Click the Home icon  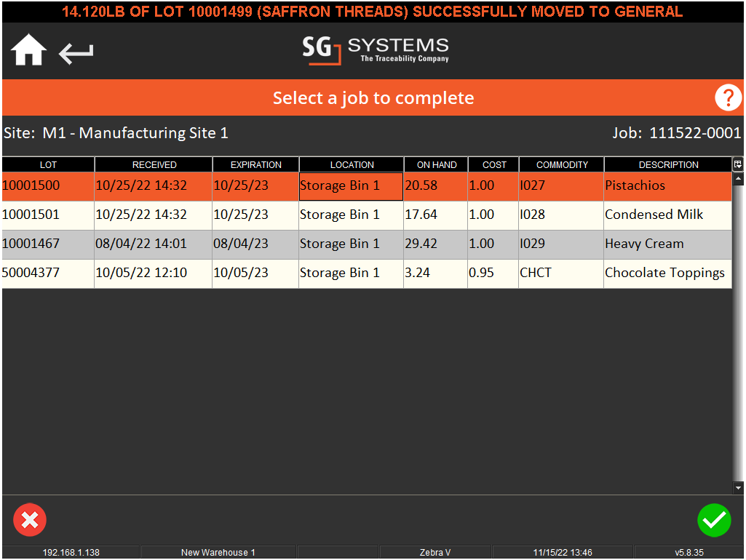[x=27, y=50]
